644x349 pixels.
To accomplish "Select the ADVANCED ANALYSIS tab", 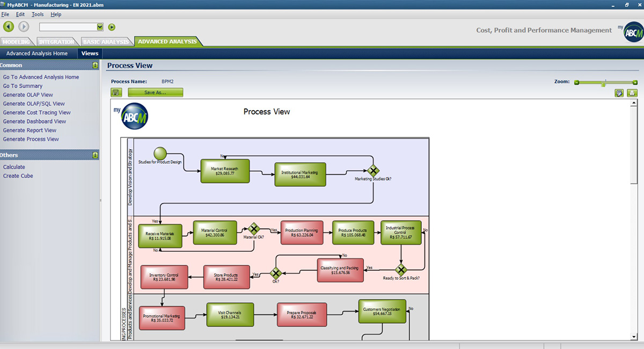I will tap(167, 41).
